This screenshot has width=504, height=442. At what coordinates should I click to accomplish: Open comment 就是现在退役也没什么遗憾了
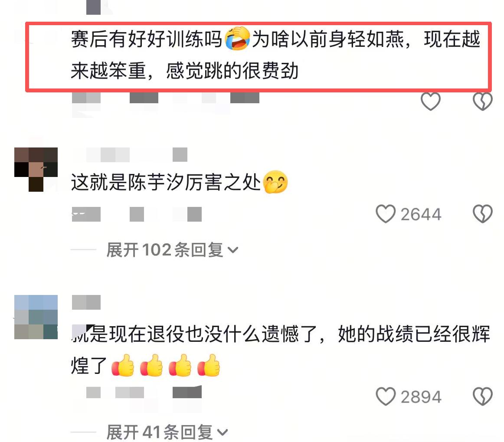[x=280, y=350]
